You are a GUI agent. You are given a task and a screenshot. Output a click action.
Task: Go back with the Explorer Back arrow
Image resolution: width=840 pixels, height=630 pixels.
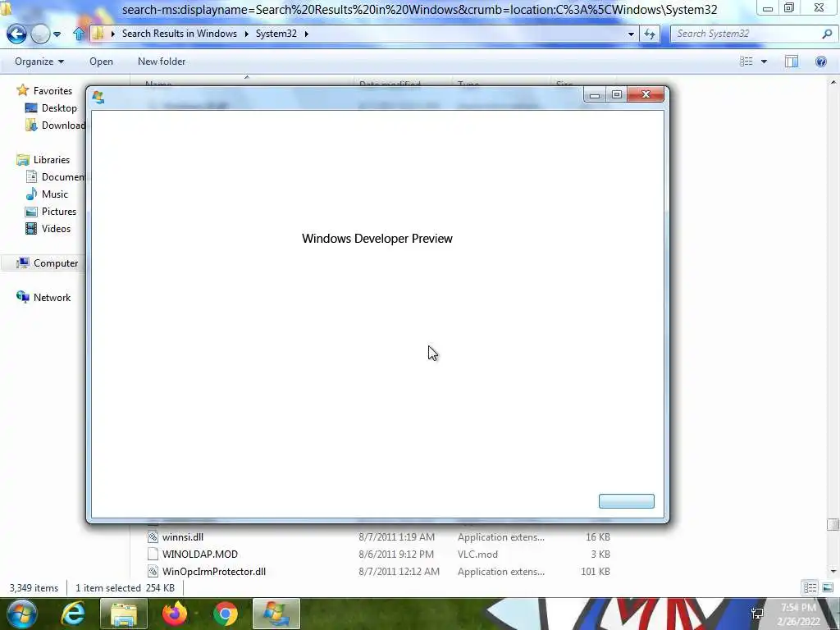16,34
